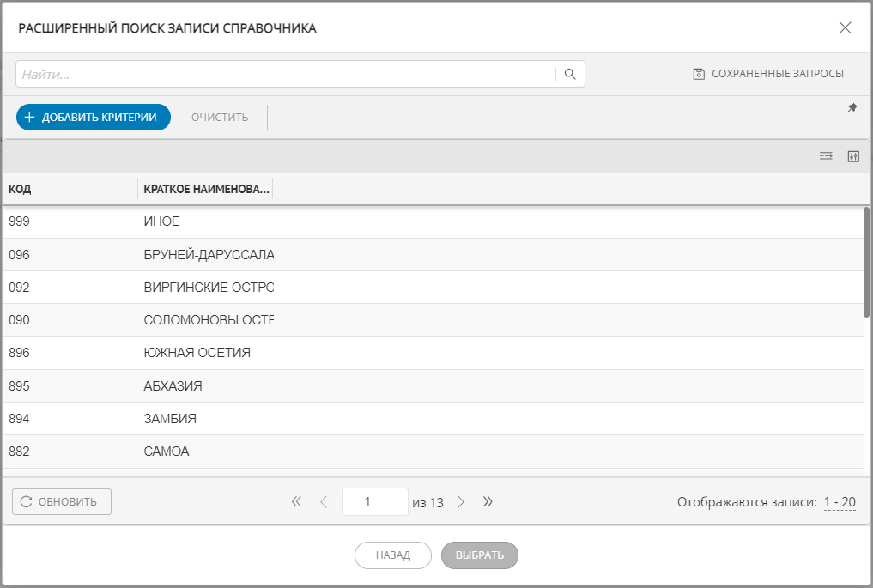Open saved queries (Сохраненные запросы)
873x588 pixels.
[768, 74]
